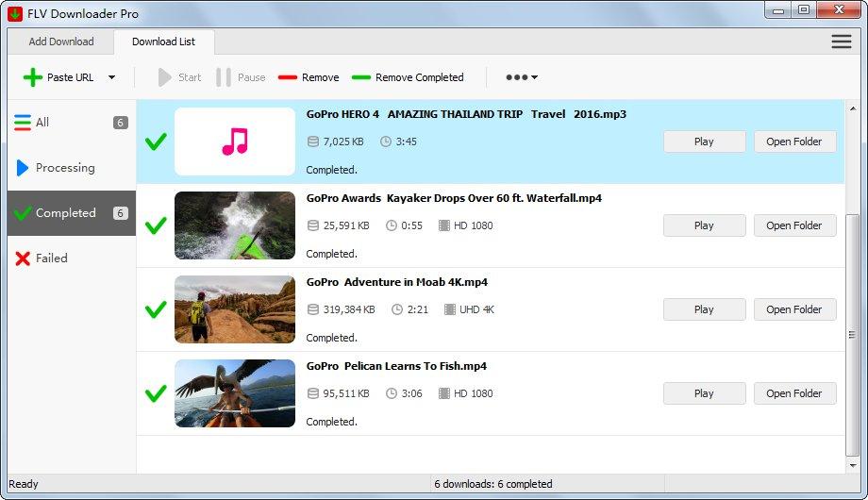Click the Completed count badge
The height and width of the screenshot is (500, 868).
tap(121, 213)
